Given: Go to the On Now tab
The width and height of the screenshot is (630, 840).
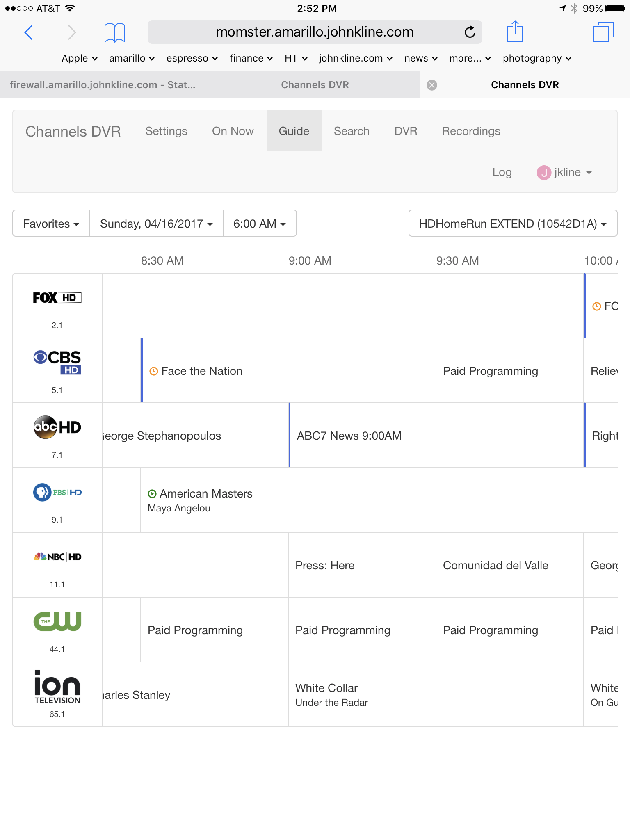Looking at the screenshot, I should coord(233,131).
